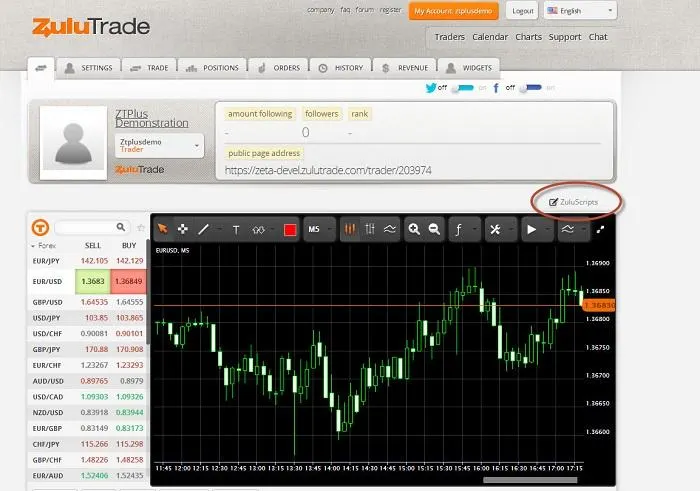Expand the chart to fullscreen
This screenshot has height=491, width=700.
pyautogui.click(x=600, y=229)
